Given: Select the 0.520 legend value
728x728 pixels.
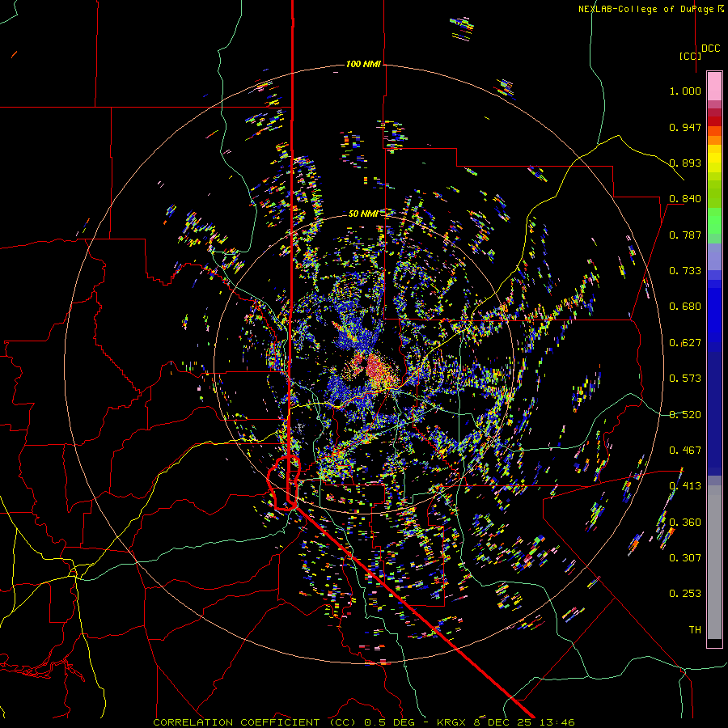Looking at the screenshot, I should [685, 415].
